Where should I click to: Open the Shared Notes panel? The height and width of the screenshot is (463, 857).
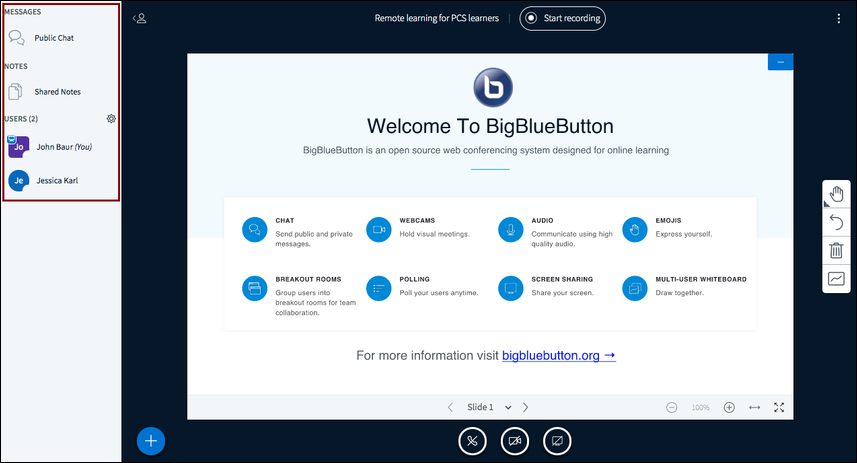tap(45, 92)
